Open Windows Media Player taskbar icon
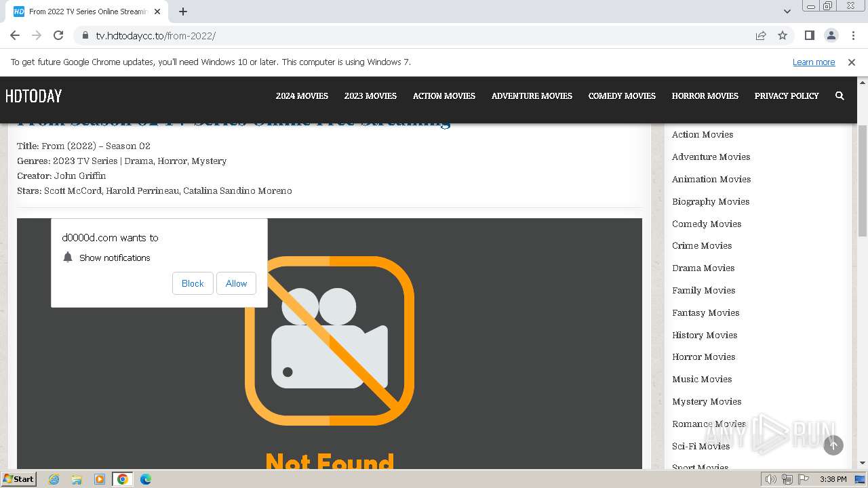 (x=100, y=479)
